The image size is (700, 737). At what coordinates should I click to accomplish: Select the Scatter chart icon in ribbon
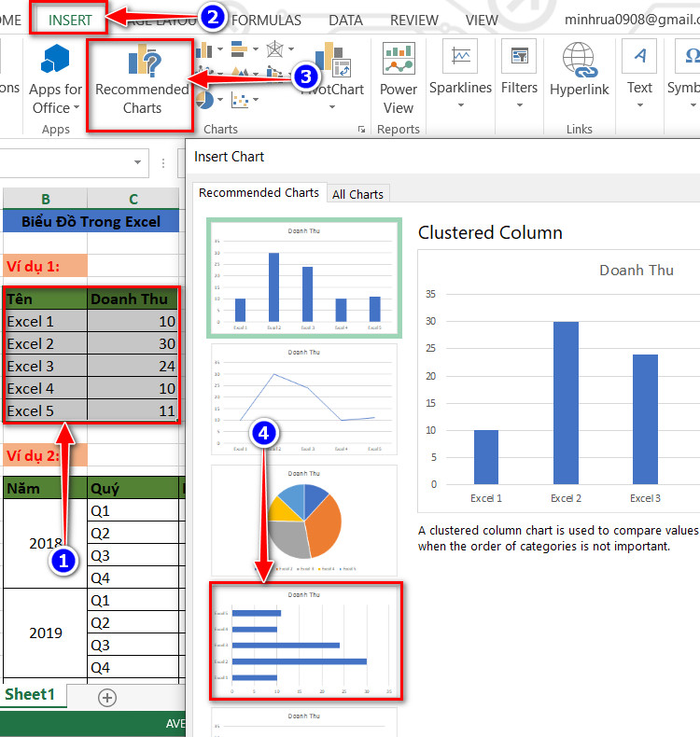point(240,100)
